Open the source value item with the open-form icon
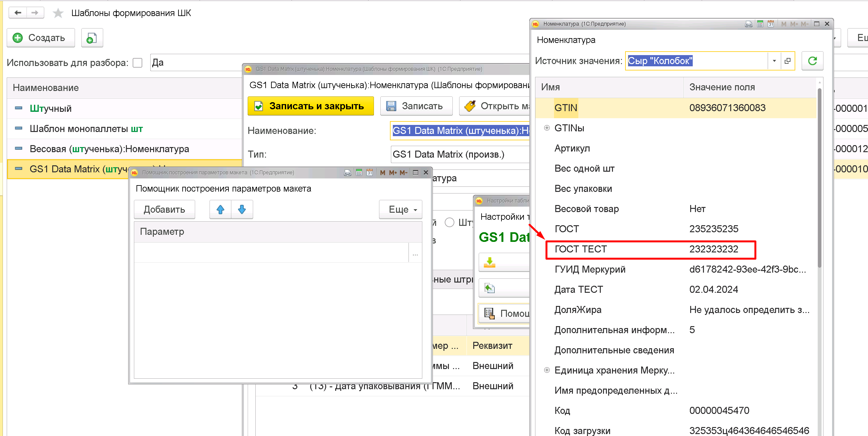 [x=788, y=61]
